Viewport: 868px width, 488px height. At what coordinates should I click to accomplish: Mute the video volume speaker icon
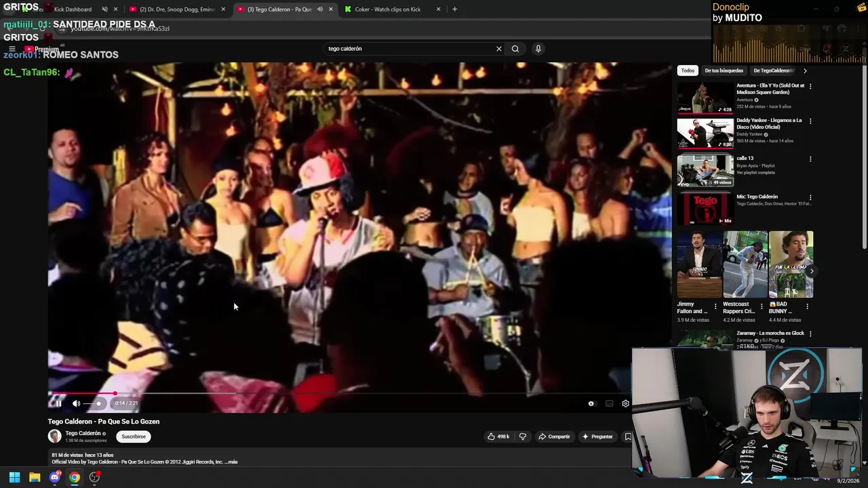pyautogui.click(x=76, y=403)
